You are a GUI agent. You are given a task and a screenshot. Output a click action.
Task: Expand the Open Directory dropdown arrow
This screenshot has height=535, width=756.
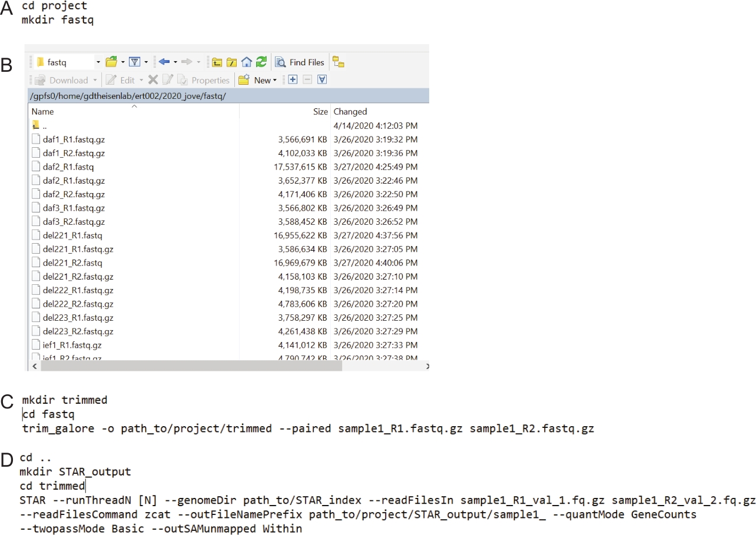tap(122, 62)
